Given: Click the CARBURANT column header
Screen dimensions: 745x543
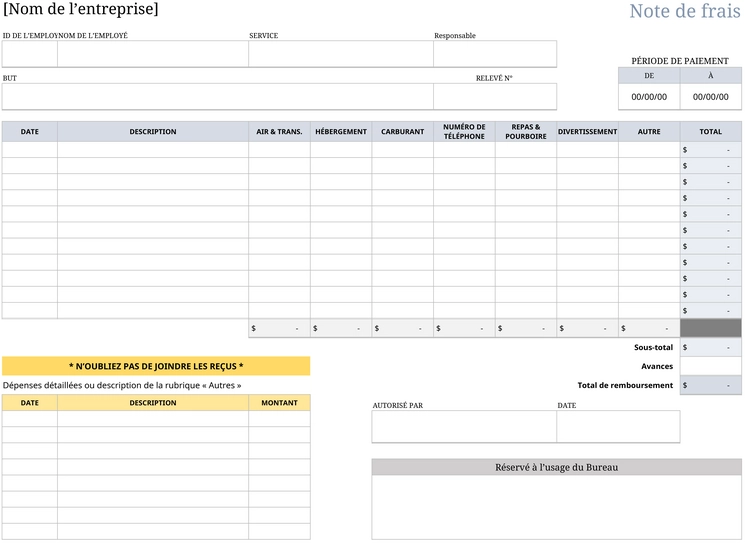Looking at the screenshot, I should 402,132.
